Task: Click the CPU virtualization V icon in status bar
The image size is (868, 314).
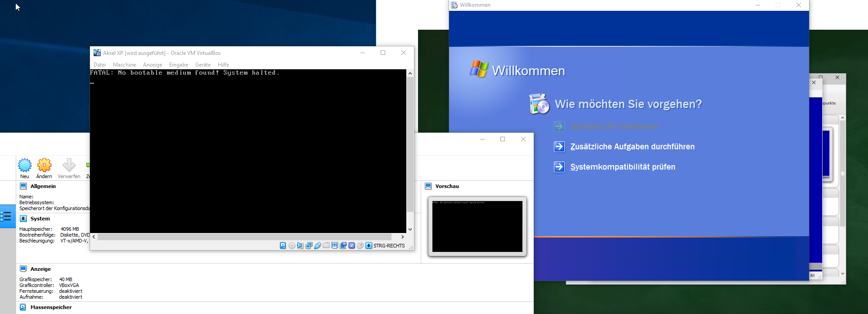Action: (x=352, y=246)
